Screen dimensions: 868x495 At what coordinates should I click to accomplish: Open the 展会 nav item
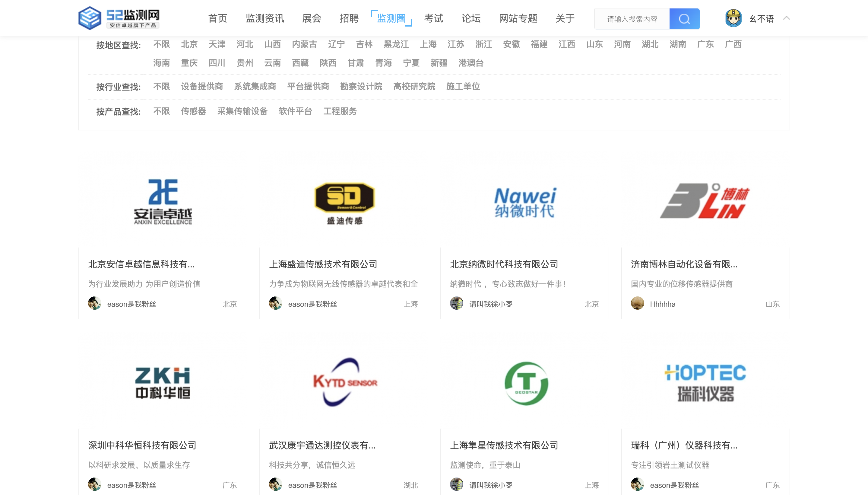coord(312,18)
